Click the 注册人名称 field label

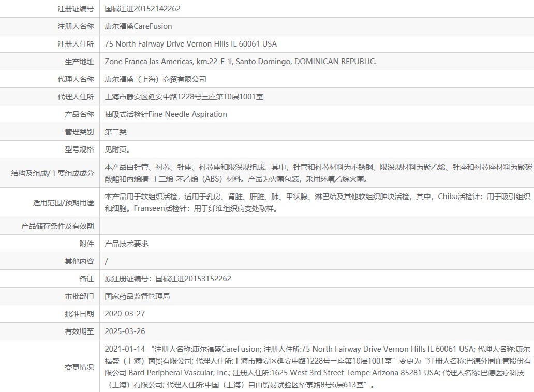click(76, 26)
